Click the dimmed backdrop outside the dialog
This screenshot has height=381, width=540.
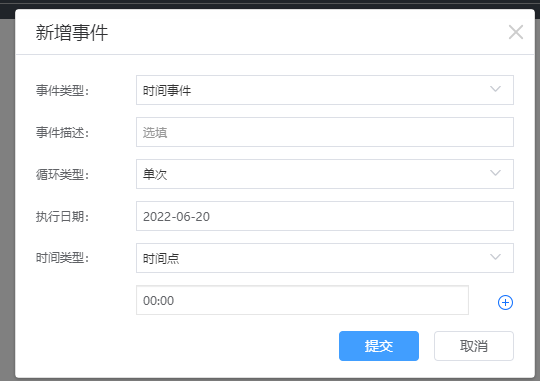point(7,207)
